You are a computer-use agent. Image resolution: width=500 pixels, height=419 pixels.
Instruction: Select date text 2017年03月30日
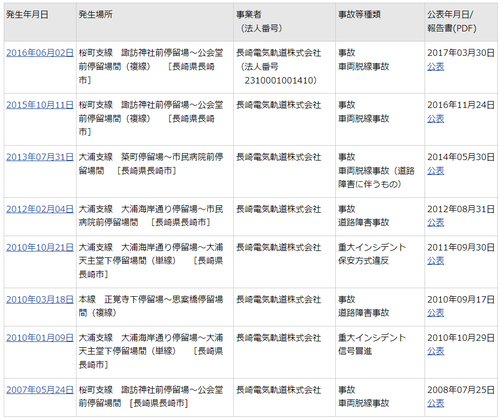coord(461,53)
